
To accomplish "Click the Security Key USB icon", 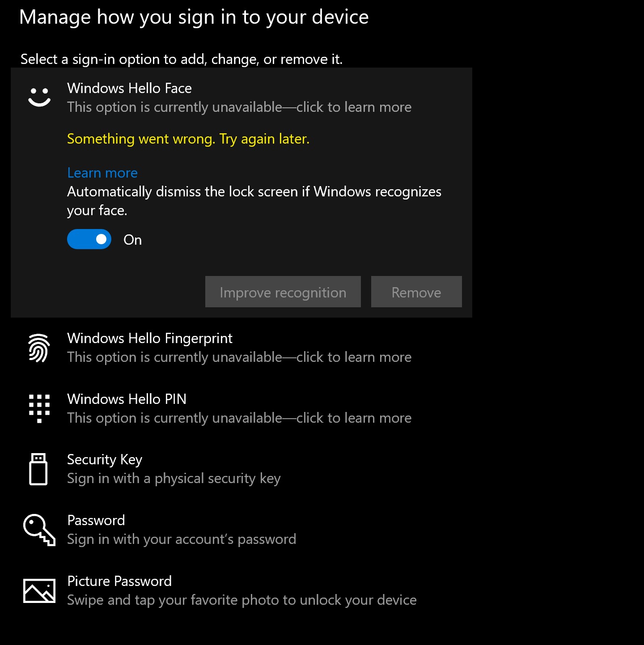I will [38, 469].
